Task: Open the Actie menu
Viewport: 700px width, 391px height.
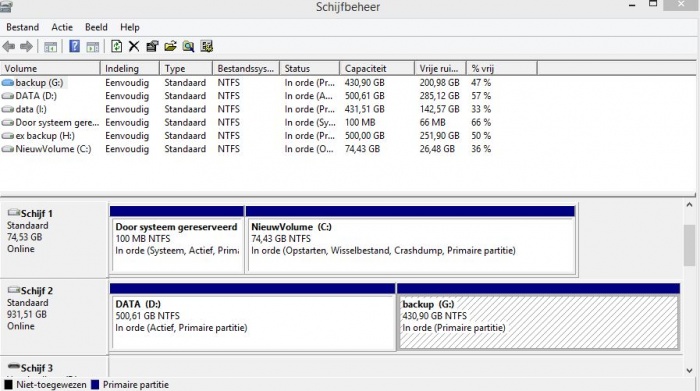Action: click(62, 27)
